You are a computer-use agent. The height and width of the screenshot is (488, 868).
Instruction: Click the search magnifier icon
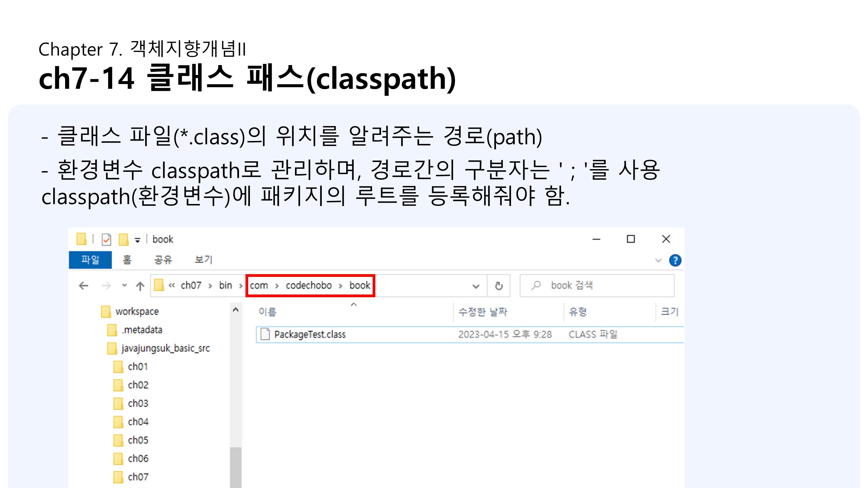536,285
